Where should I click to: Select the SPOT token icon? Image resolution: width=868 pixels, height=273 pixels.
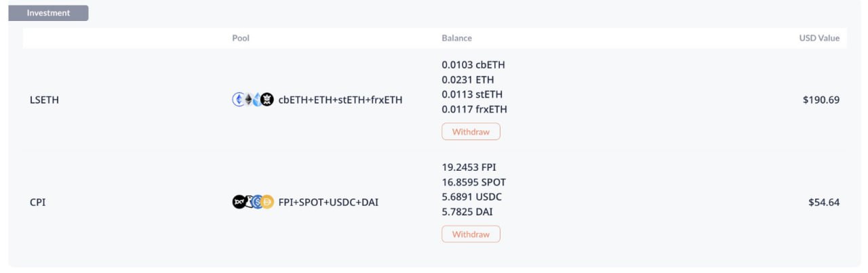point(248,201)
